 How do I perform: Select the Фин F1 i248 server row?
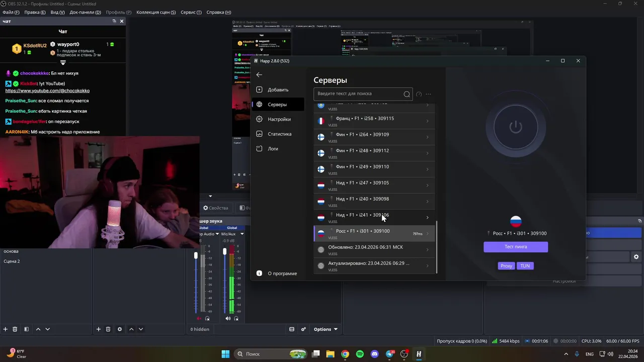(374, 153)
